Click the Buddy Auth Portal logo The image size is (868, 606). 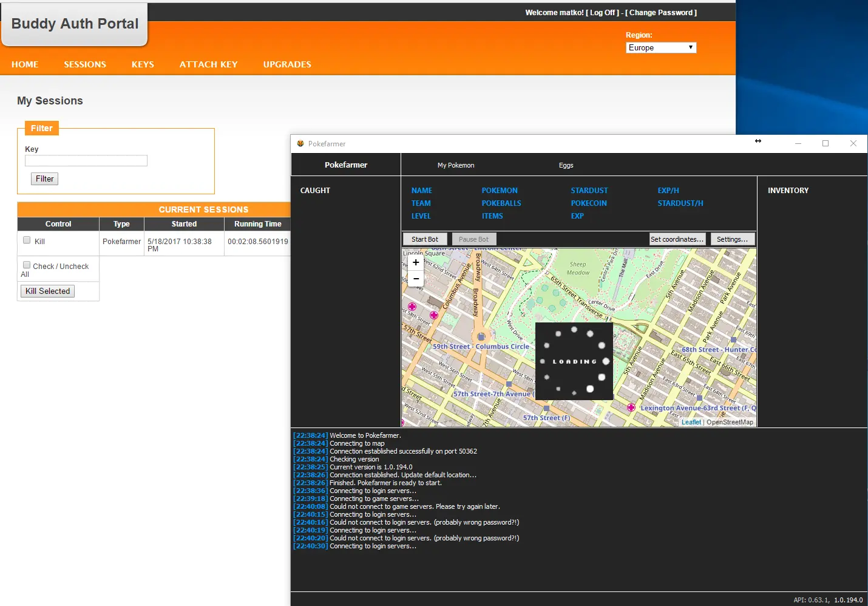(75, 24)
